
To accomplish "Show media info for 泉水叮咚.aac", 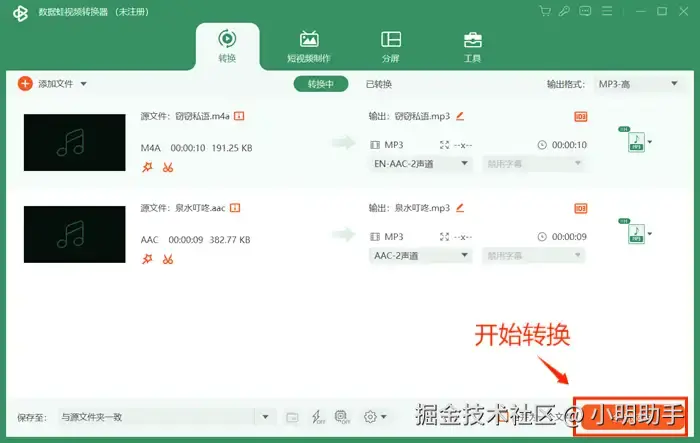I will click(x=235, y=208).
